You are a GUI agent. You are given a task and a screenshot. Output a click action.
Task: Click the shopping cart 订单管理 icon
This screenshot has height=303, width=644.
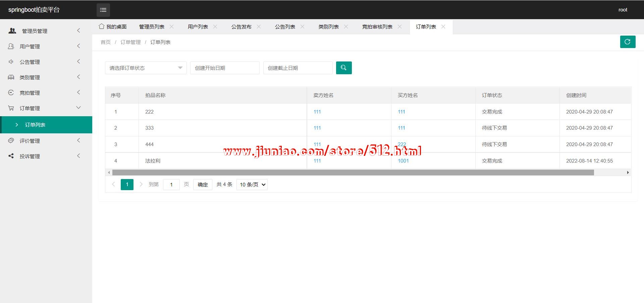tap(11, 108)
